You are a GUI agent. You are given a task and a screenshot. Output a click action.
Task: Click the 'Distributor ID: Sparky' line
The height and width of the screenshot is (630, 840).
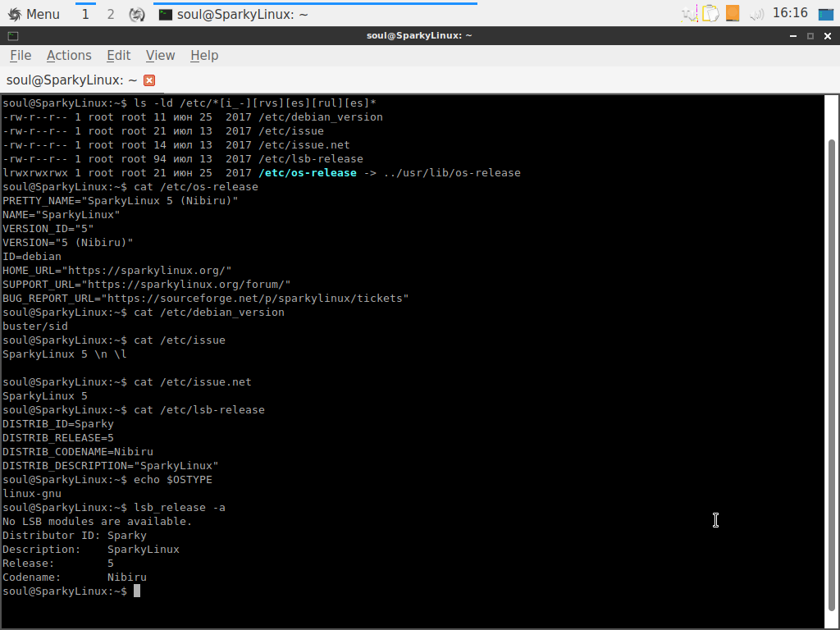tap(75, 535)
